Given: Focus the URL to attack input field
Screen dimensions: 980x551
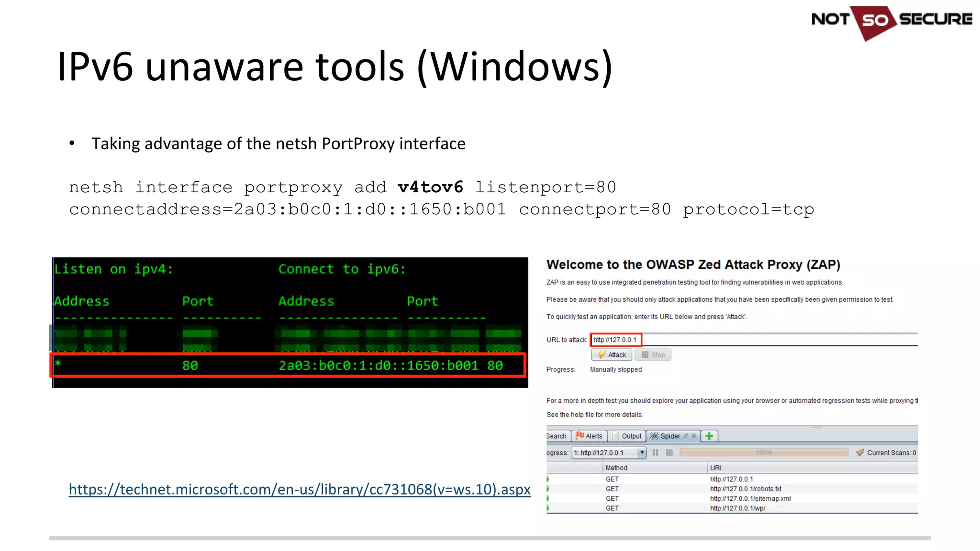Looking at the screenshot, I should (x=754, y=340).
